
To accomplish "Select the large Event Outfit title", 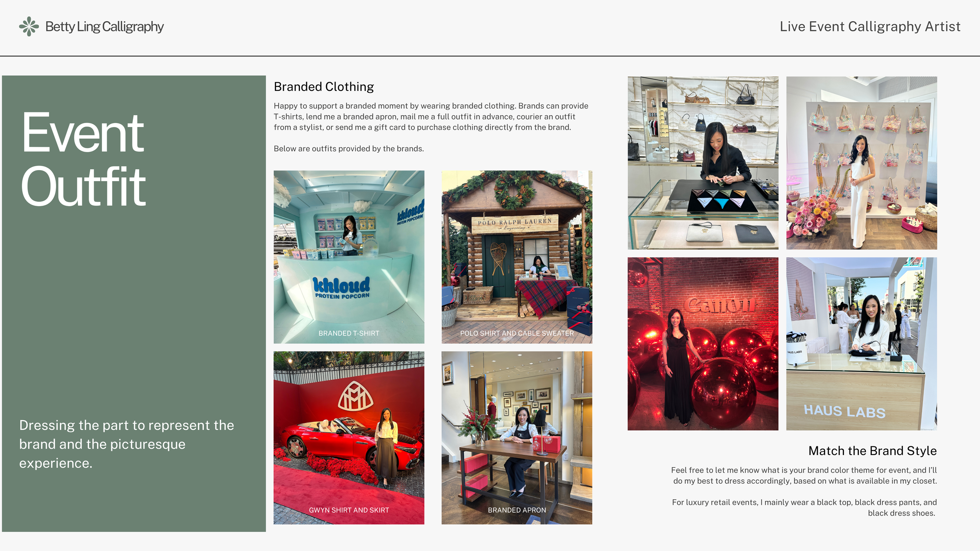I will pyautogui.click(x=83, y=159).
